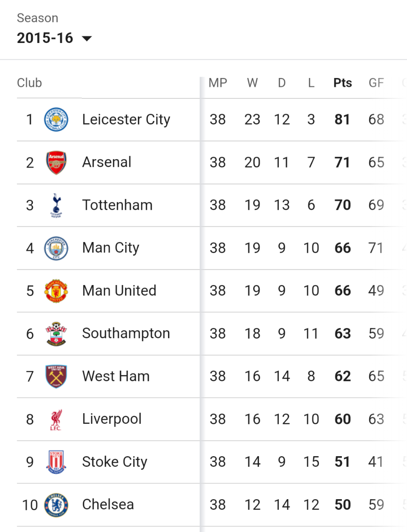Open the Leicester City team link

(126, 120)
